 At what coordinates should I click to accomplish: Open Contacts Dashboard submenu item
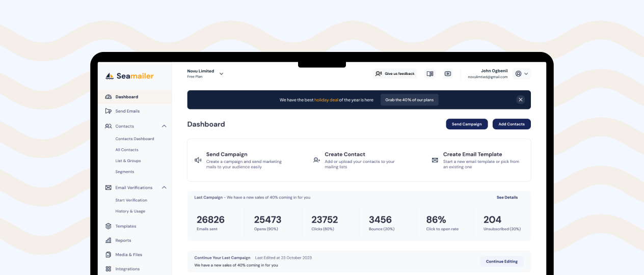click(135, 139)
